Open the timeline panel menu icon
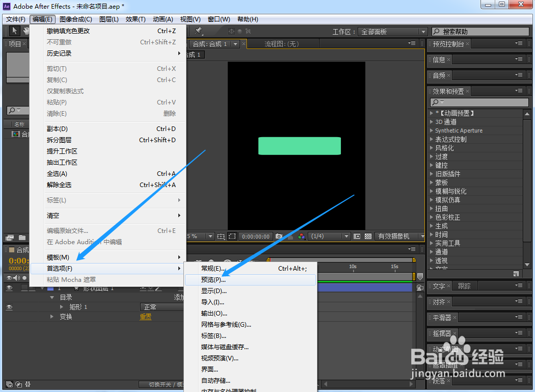535x392 pixels. (412, 249)
